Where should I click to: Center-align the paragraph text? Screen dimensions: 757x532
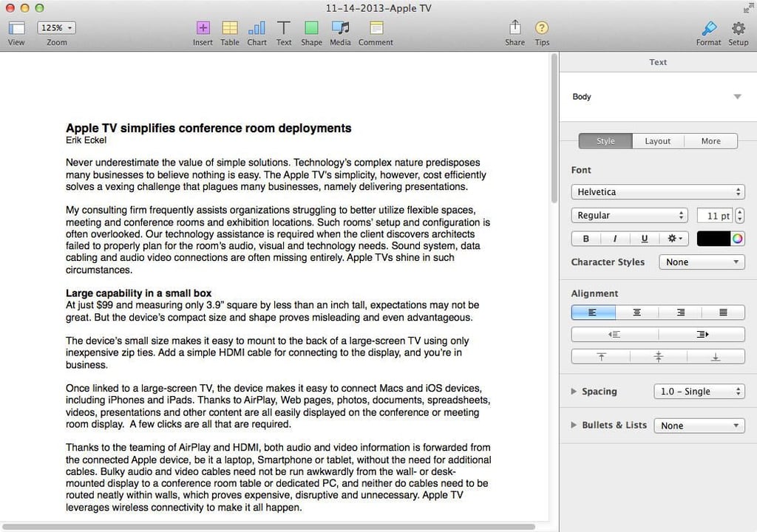pyautogui.click(x=637, y=313)
